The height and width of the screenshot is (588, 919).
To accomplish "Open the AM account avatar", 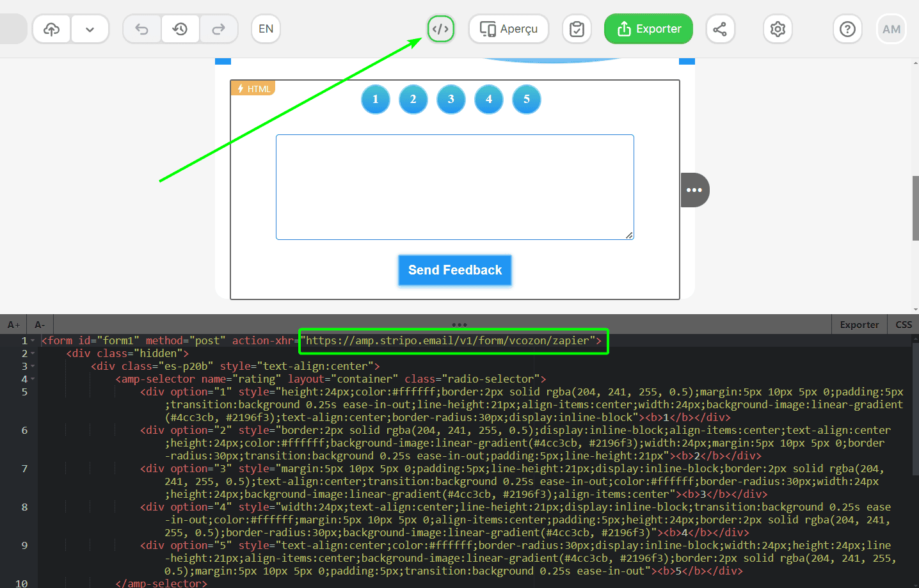I will 891,29.
